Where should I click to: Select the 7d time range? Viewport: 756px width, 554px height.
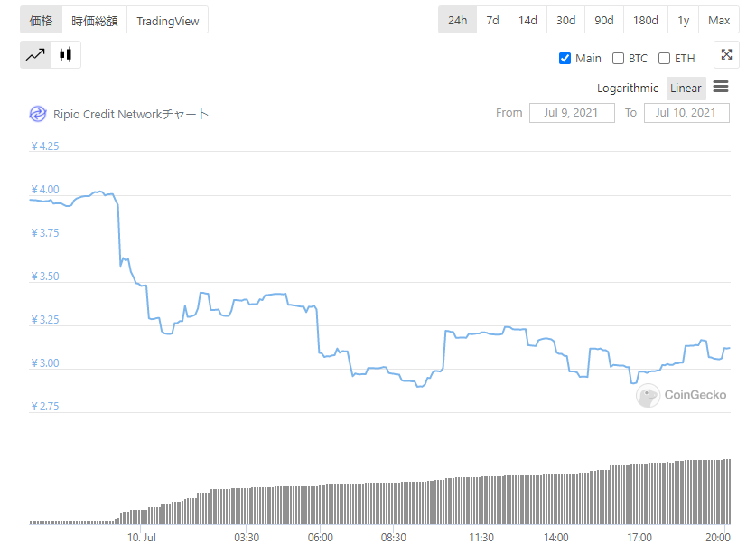pyautogui.click(x=492, y=20)
